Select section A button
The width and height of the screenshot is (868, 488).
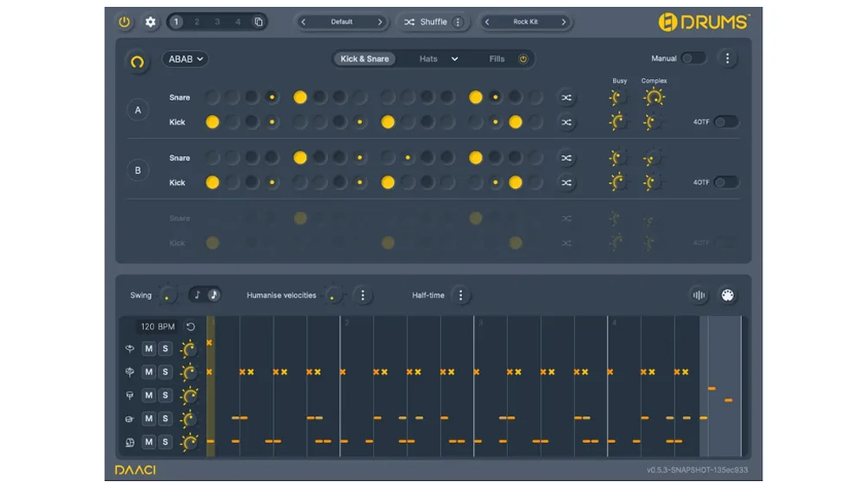click(138, 109)
